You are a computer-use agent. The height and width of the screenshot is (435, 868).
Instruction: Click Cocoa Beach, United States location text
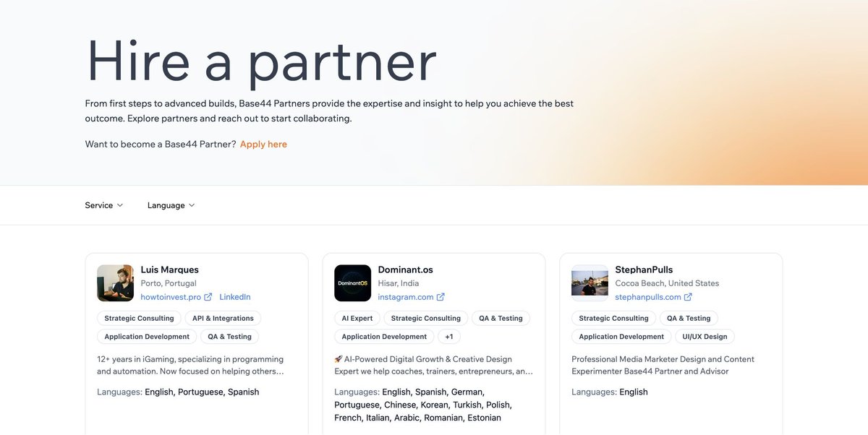667,283
